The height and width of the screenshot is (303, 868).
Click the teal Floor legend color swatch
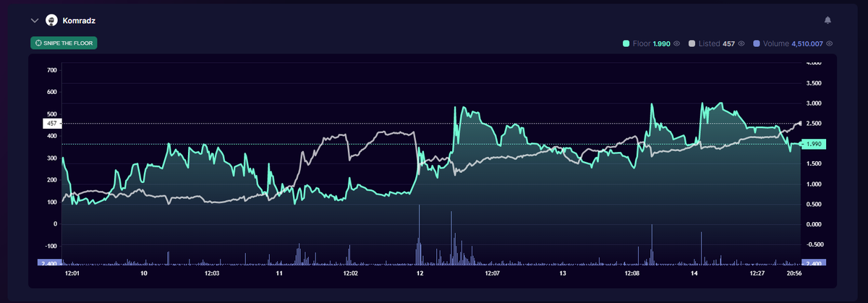pos(626,43)
